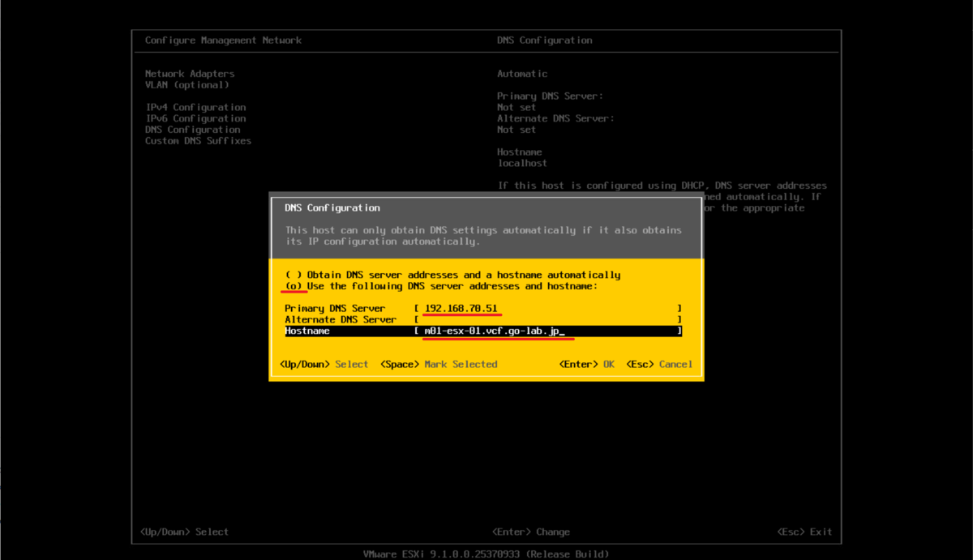The image size is (973, 560).
Task: Choose Network Adapters menu entry
Action: coord(190,74)
